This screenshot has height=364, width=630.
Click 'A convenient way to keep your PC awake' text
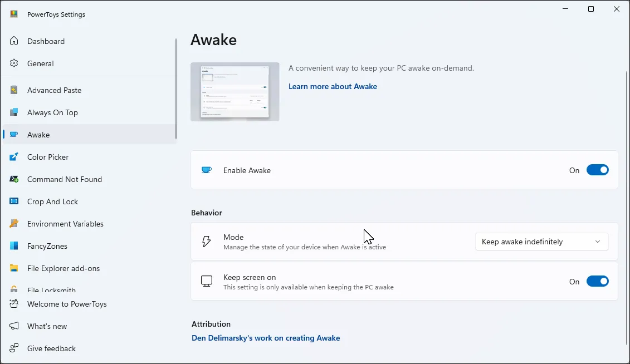pyautogui.click(x=382, y=68)
